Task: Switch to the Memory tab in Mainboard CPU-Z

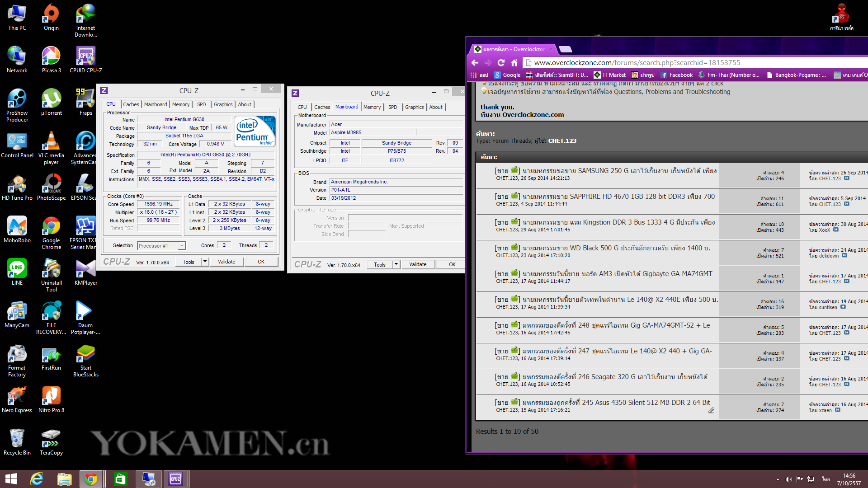Action: click(x=372, y=107)
